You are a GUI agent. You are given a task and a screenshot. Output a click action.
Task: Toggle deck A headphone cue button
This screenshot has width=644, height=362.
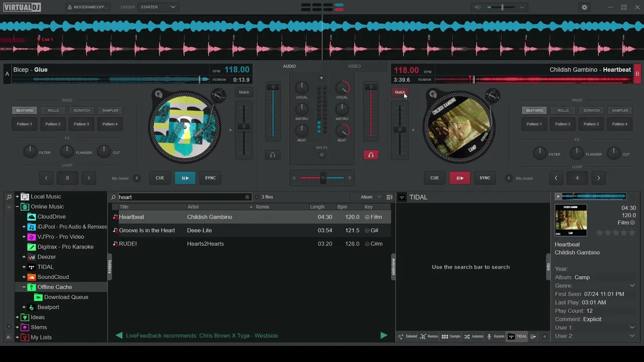tap(273, 155)
